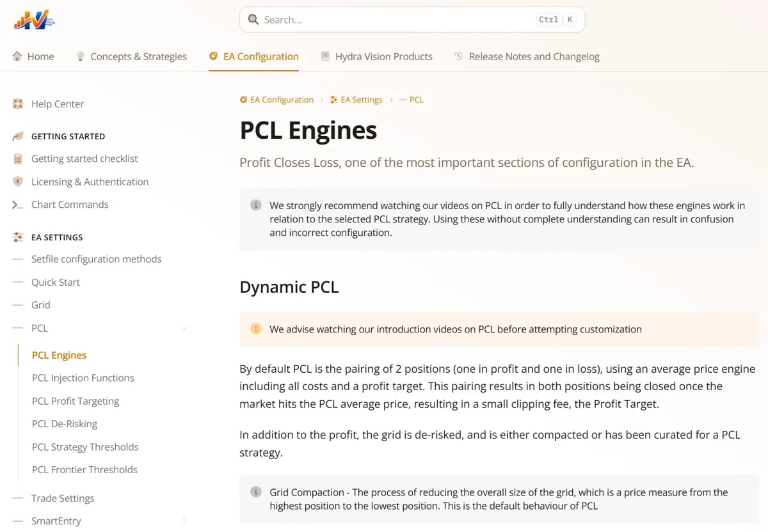This screenshot has height=532, width=768.
Task: Click the sliders icon beside EA SETTINGS heading
Action: tap(18, 237)
